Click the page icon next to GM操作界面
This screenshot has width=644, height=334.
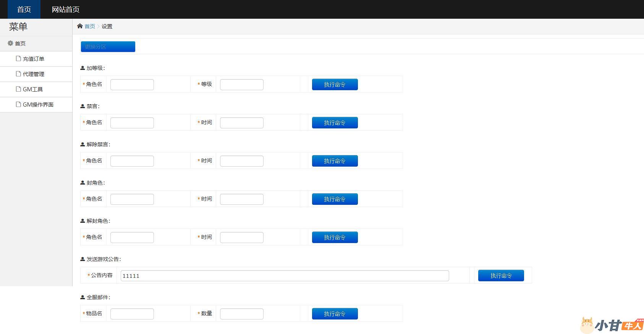(x=18, y=104)
